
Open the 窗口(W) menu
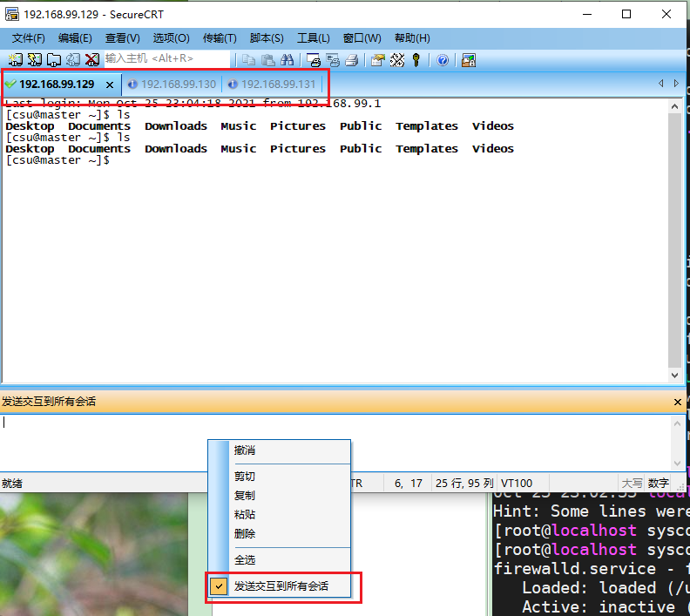[x=362, y=38]
